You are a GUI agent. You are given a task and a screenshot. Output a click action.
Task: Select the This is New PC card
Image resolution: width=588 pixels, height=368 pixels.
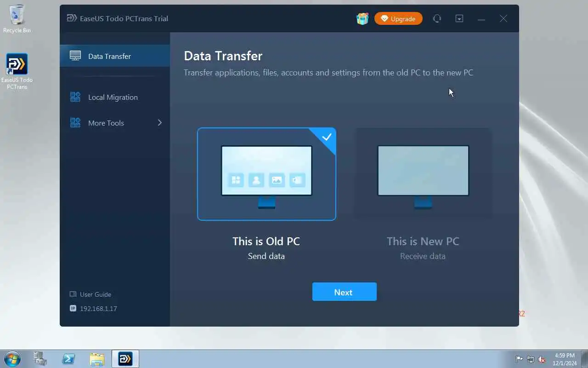point(423,174)
